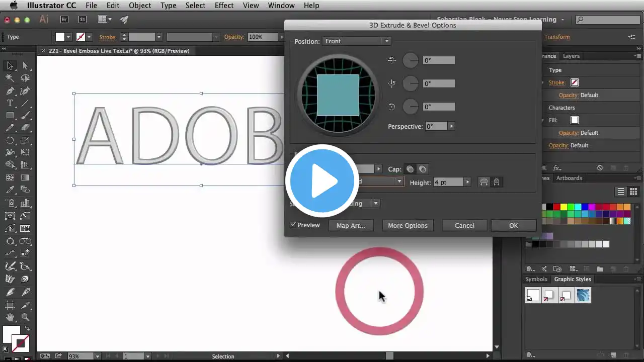Swap fill and stroke colors in toolbar
The width and height of the screenshot is (644, 362).
point(27,329)
